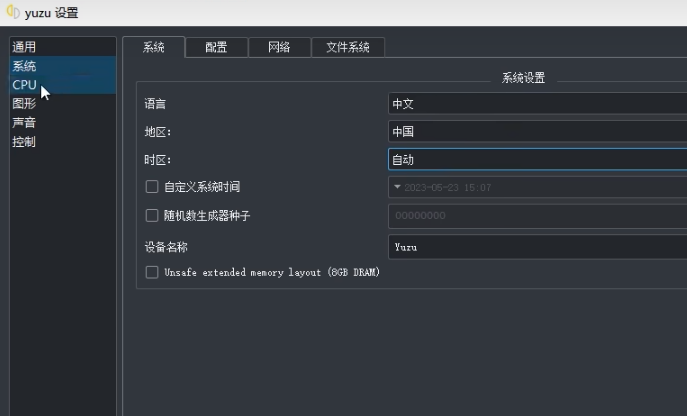This screenshot has width=687, height=416.
Task: Go to the CPU settings category
Action: [24, 85]
